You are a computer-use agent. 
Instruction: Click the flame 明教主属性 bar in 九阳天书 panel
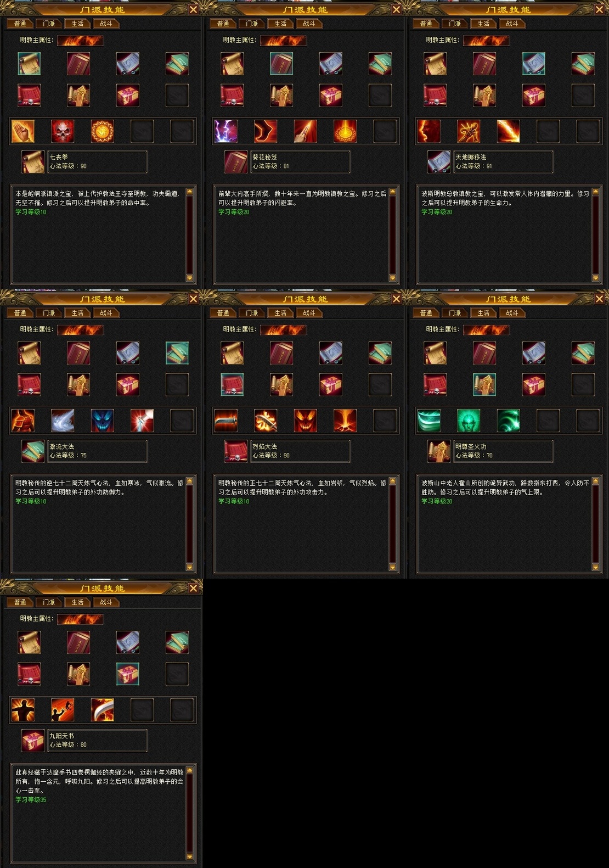click(x=80, y=619)
